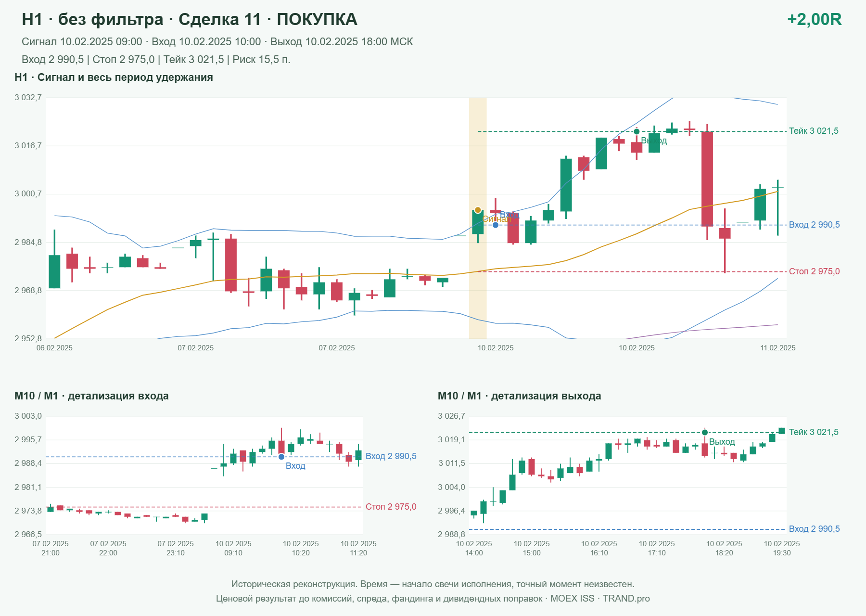
Task: Click the orange Сигнал marker on H1 chart
Action: (x=478, y=210)
